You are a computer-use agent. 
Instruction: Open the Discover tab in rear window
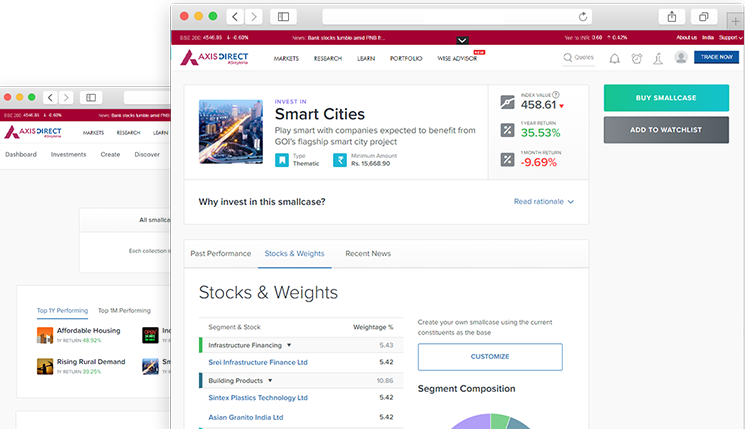[147, 154]
